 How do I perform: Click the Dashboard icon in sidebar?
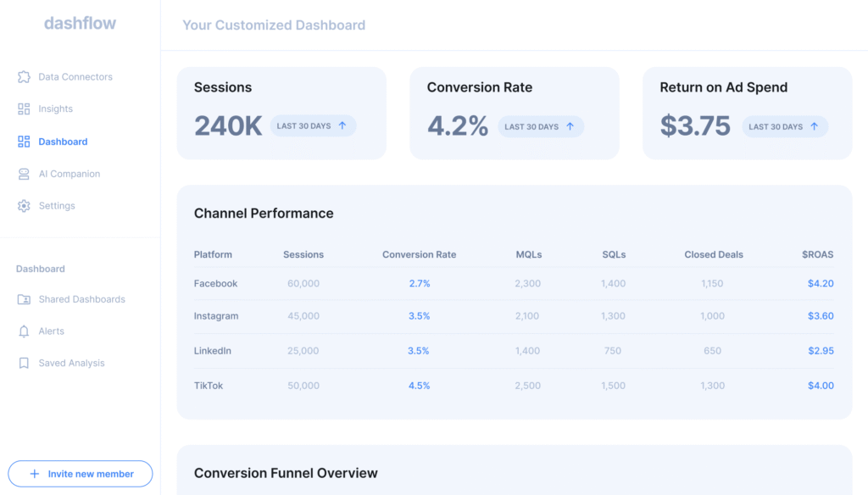point(24,141)
